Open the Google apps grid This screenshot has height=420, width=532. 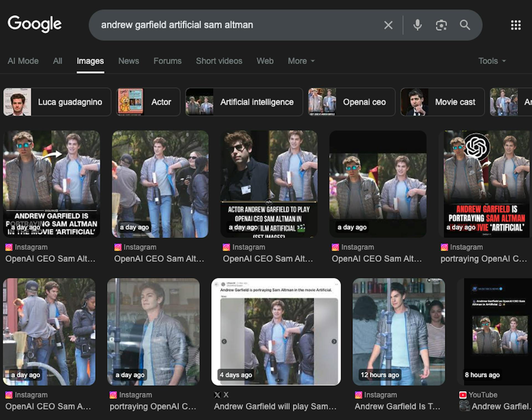[x=516, y=25]
